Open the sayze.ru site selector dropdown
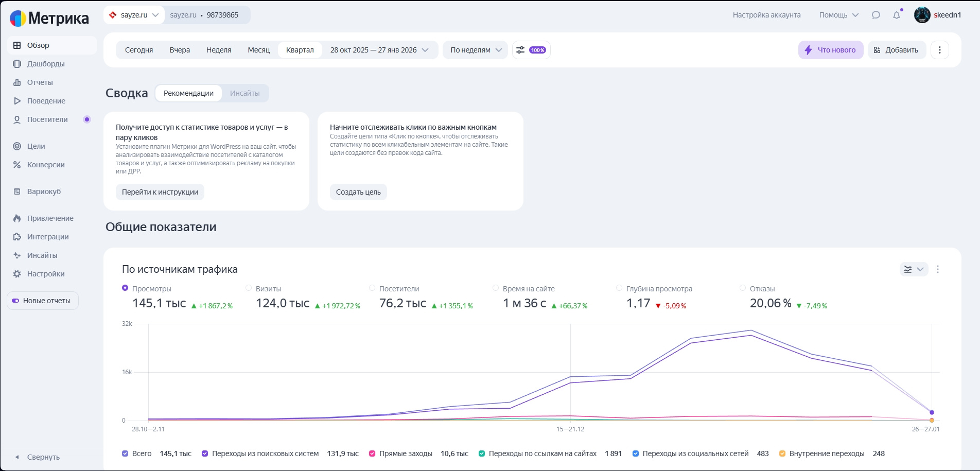This screenshot has width=980, height=471. tap(134, 15)
